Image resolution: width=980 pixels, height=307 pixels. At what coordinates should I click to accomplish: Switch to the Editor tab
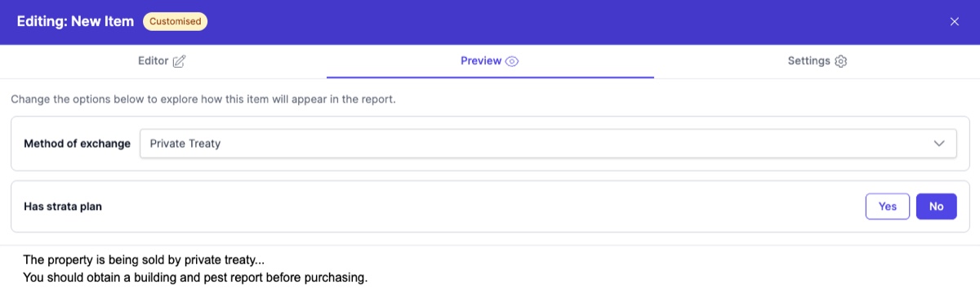click(x=163, y=61)
